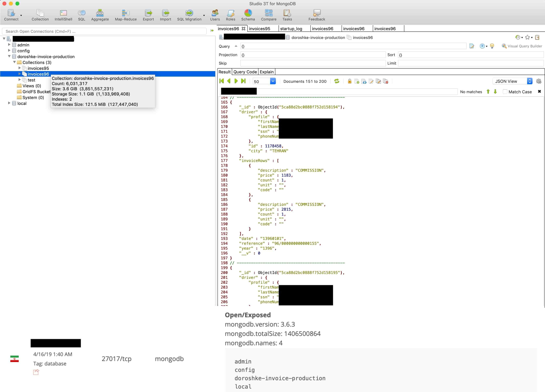Click the copy document icon
Viewport: 545px width, 392px height.
(x=378, y=81)
